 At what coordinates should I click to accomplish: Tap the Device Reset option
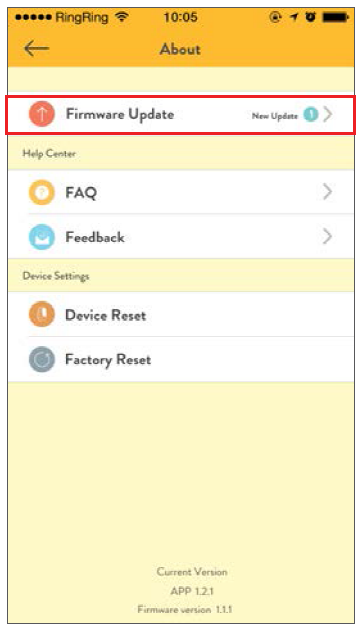tap(181, 314)
